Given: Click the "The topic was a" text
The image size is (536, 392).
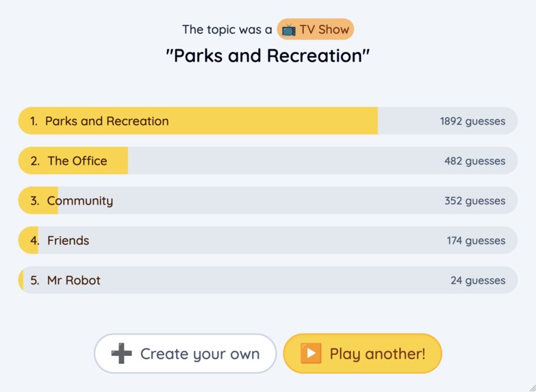Looking at the screenshot, I should 227,30.
